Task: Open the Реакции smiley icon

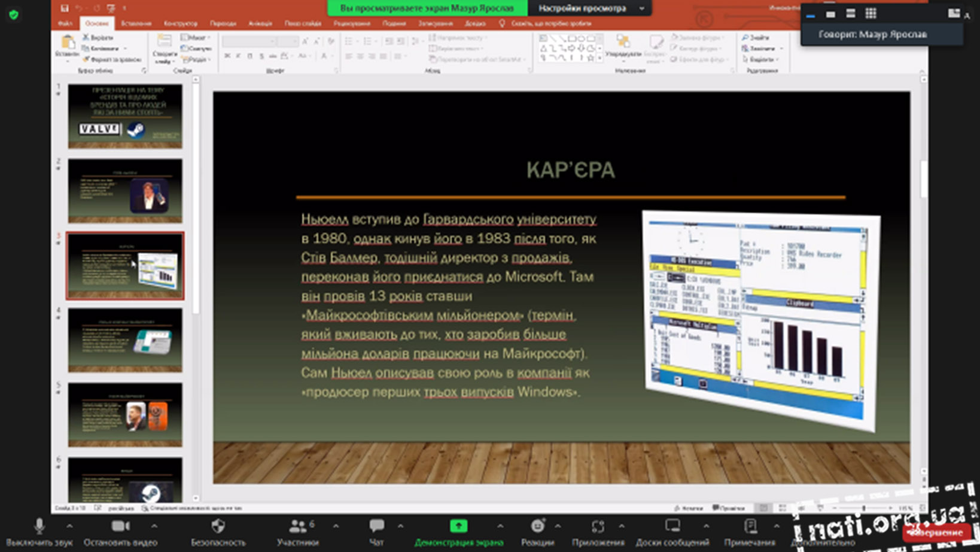Action: [x=537, y=526]
